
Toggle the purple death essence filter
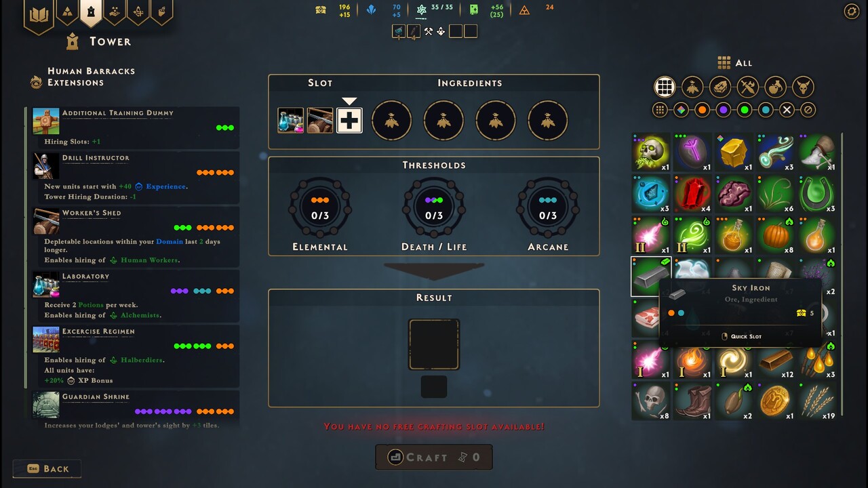pyautogui.click(x=724, y=110)
